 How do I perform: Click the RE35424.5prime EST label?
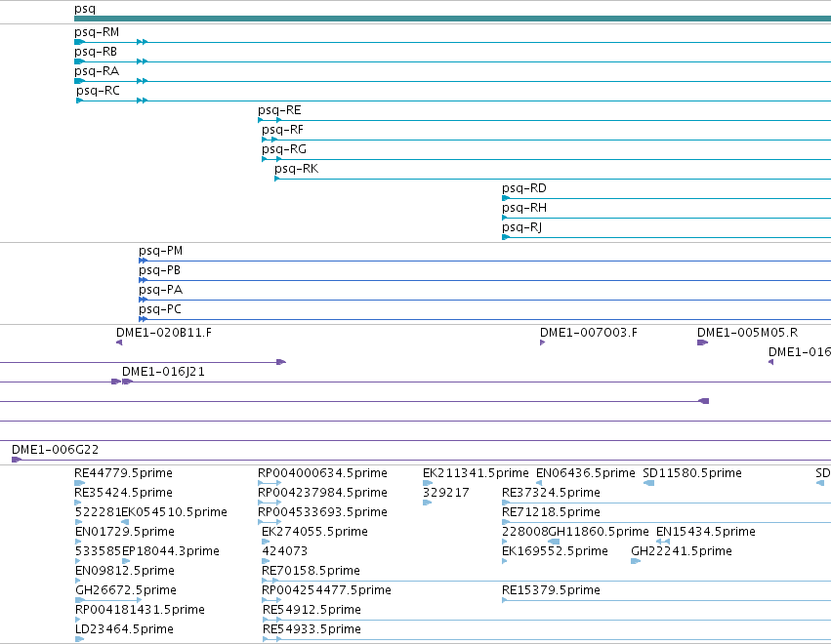click(123, 493)
